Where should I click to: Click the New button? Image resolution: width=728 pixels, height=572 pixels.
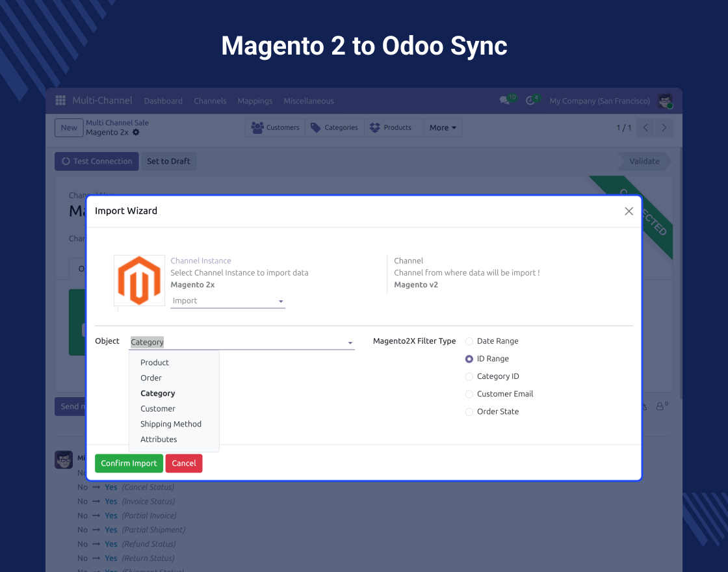tap(69, 127)
